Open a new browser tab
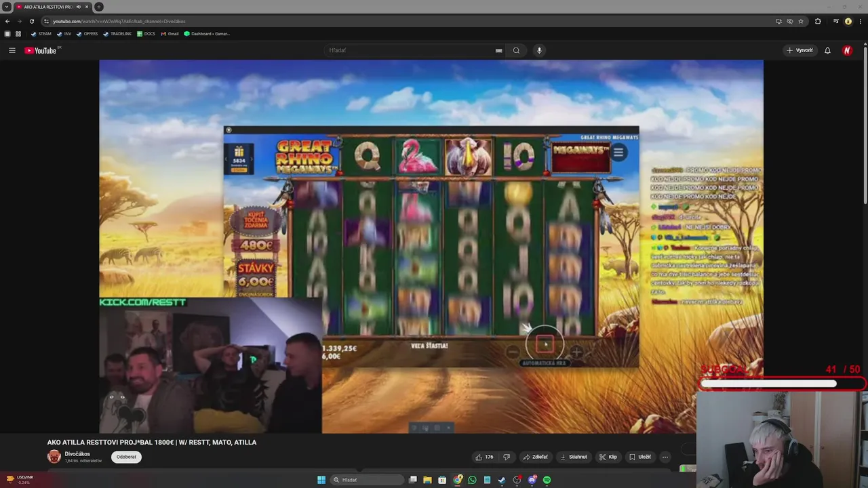Image resolution: width=868 pixels, height=488 pixels. (99, 7)
